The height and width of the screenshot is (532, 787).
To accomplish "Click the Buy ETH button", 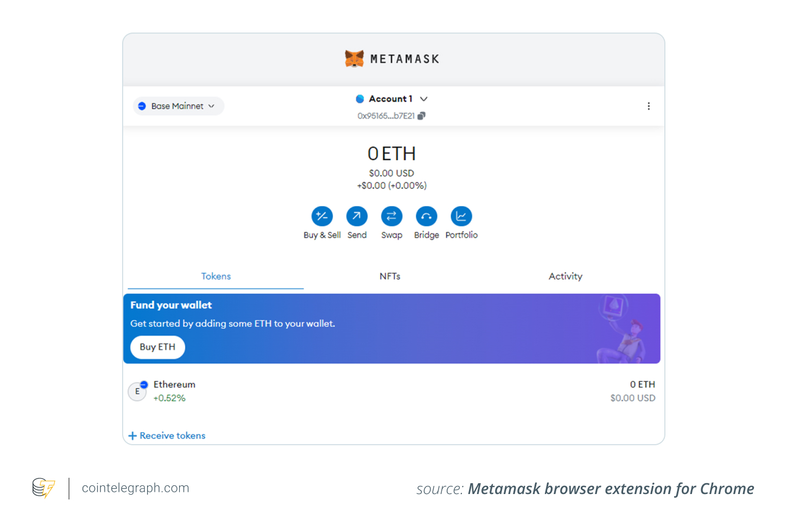I will click(x=157, y=347).
